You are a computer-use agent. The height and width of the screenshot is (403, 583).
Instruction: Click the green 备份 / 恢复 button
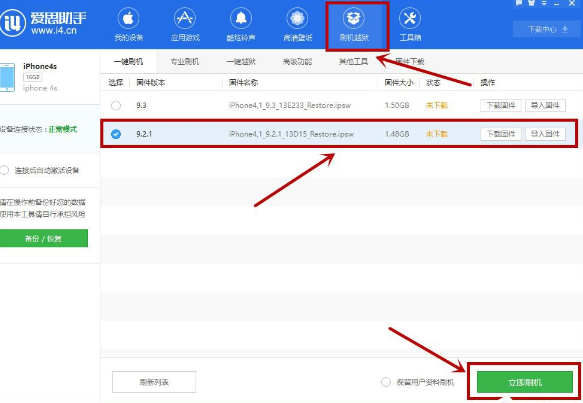[x=44, y=238]
